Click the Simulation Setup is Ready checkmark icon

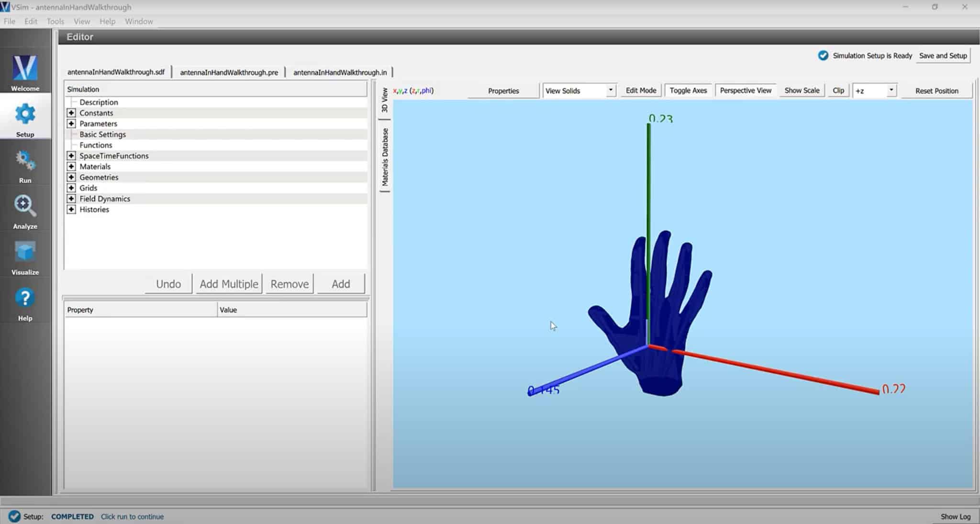click(x=823, y=56)
